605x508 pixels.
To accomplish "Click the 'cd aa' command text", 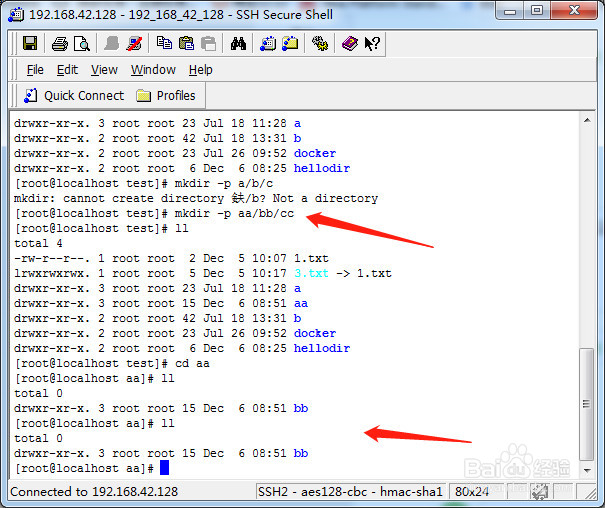I will [192, 364].
